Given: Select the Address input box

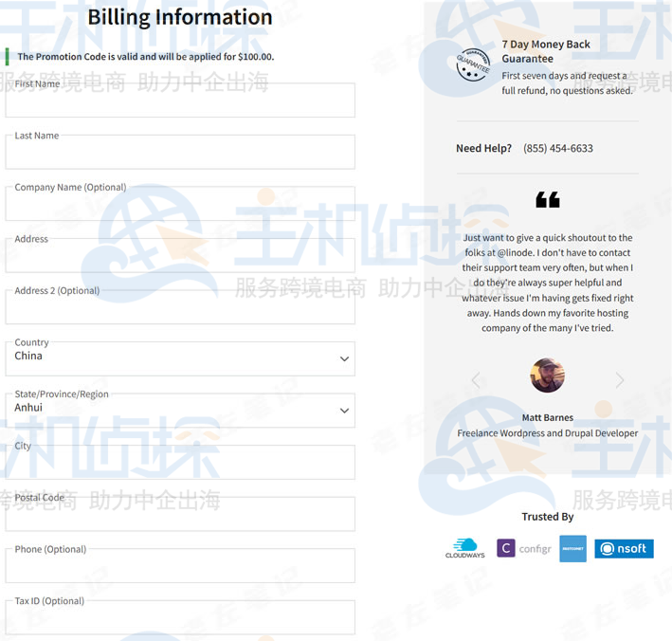Looking at the screenshot, I should [x=180, y=256].
